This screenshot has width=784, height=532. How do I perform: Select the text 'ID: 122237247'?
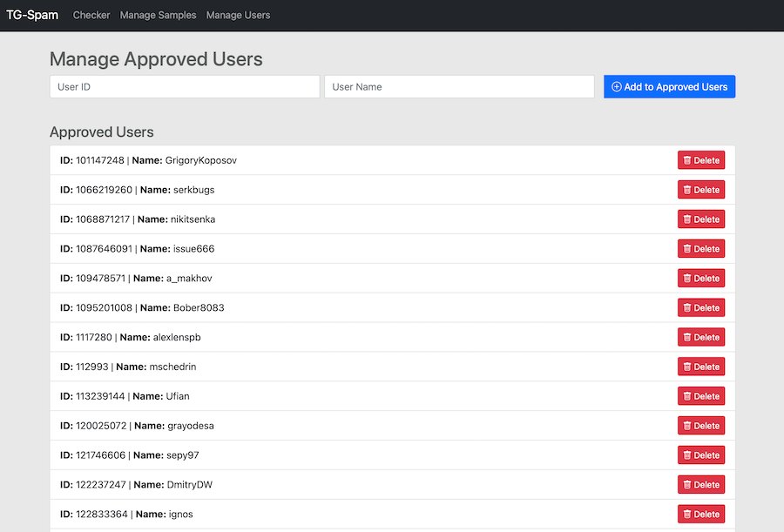[x=93, y=484]
